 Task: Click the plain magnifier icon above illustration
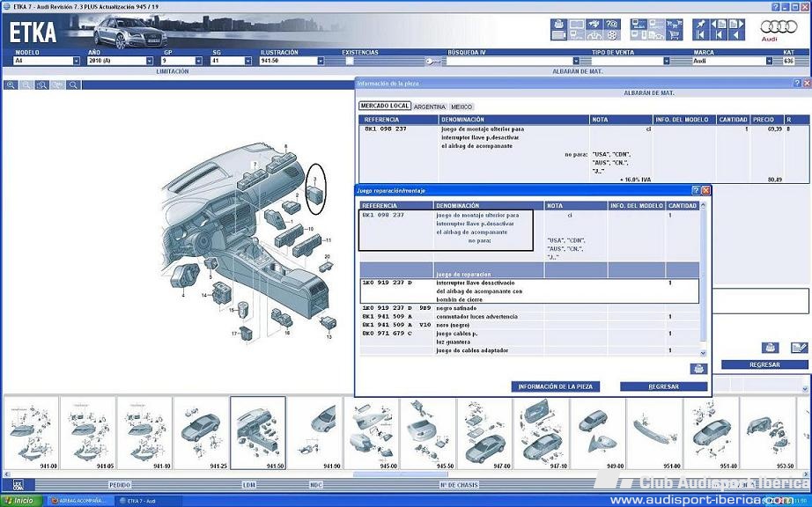point(73,84)
